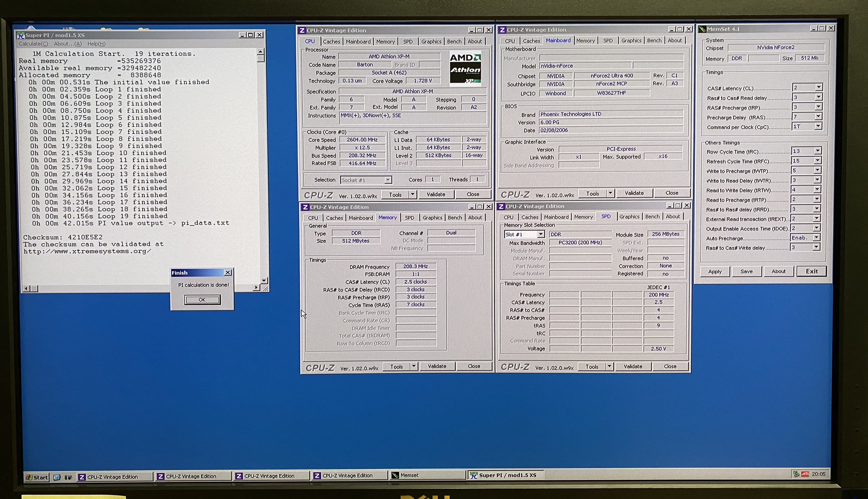Click the Start button on taskbar
868x499 pixels.
[37, 477]
